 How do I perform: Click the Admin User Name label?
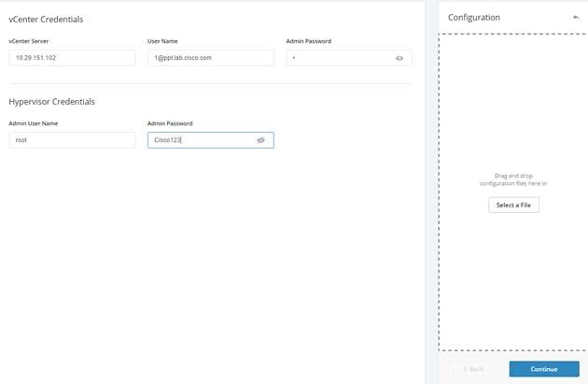coord(34,123)
